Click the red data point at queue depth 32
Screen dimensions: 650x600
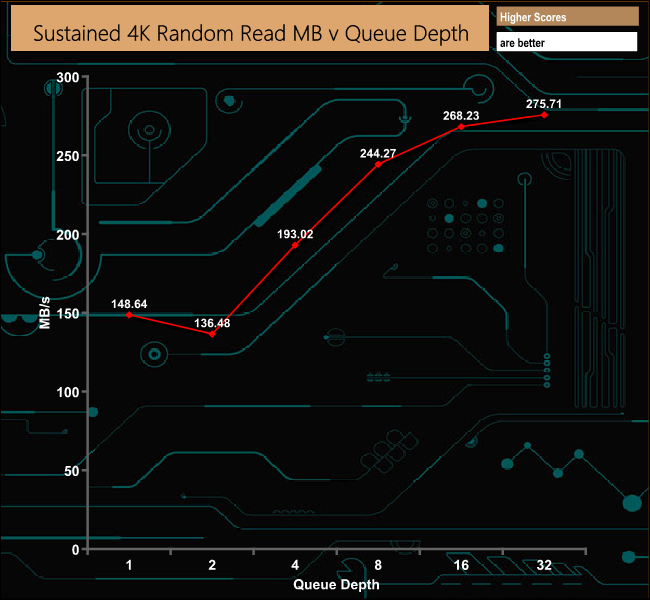(544, 115)
